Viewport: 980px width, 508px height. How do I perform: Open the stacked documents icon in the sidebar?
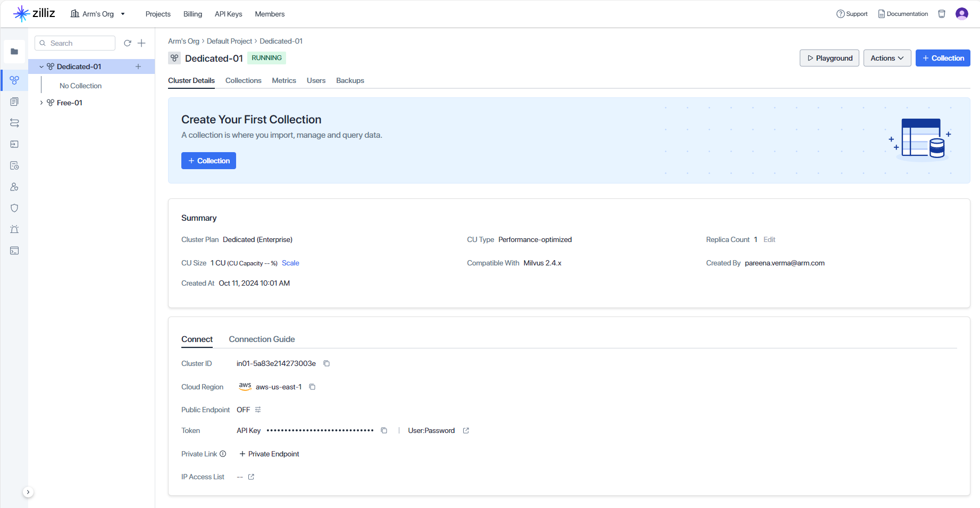point(14,102)
